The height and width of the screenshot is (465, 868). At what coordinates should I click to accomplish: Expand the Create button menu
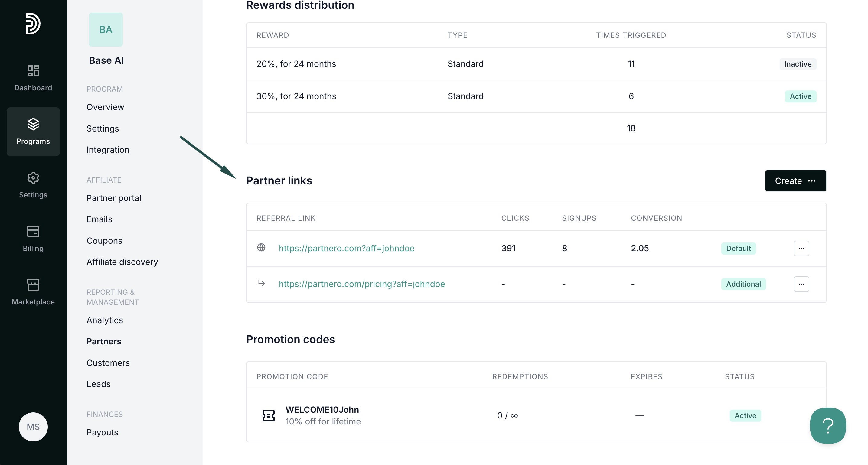pos(795,181)
